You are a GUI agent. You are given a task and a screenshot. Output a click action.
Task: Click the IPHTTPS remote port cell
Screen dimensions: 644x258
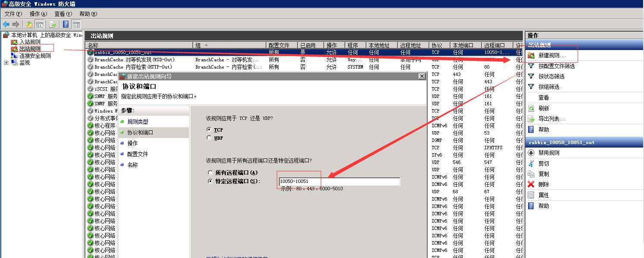click(493, 148)
